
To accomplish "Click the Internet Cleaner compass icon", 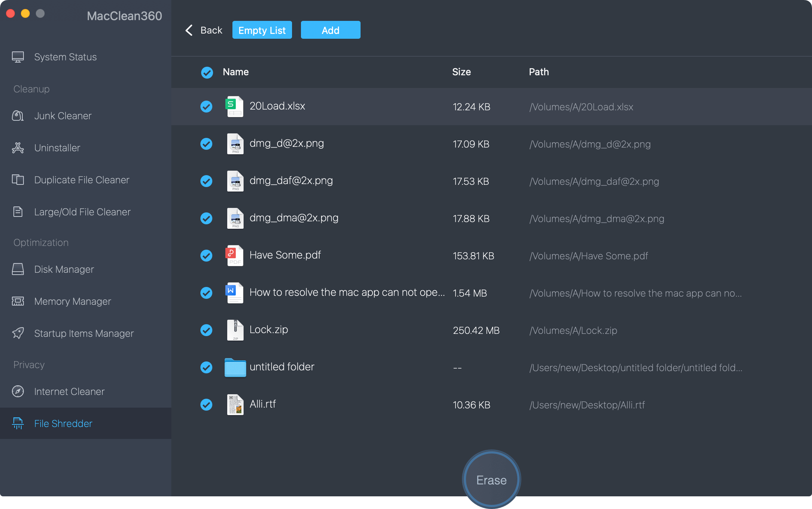I will pyautogui.click(x=18, y=391).
